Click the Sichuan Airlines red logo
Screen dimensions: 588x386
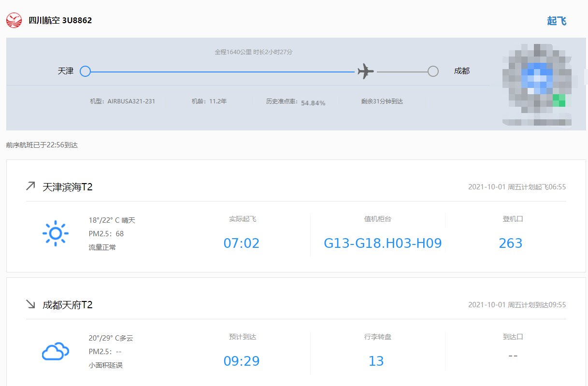pos(14,20)
